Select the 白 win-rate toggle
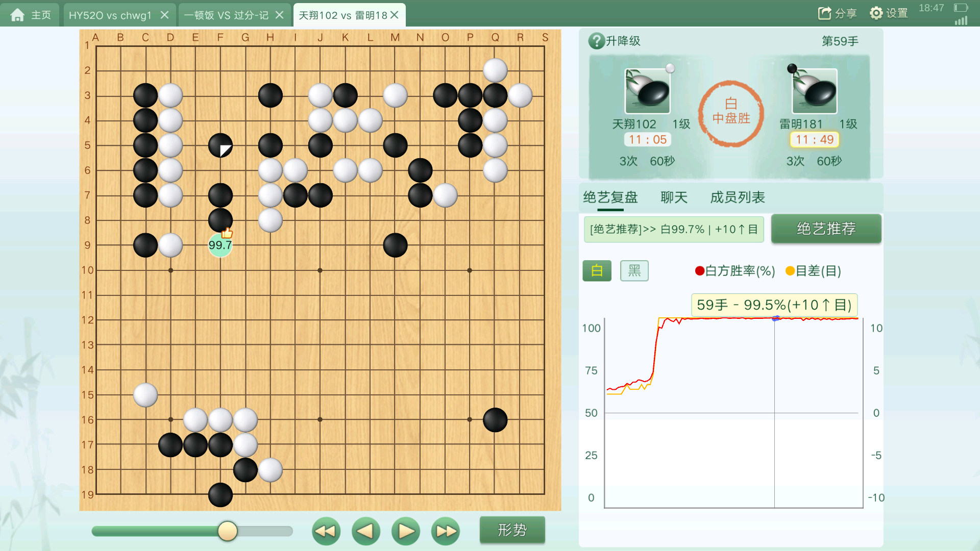This screenshot has width=980, height=551. tap(597, 270)
